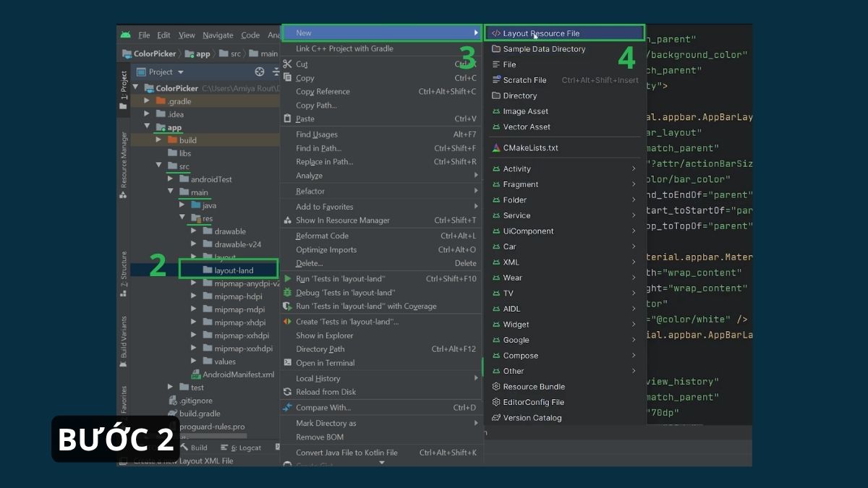Select .gitignore file in tree
Image resolution: width=868 pixels, height=488 pixels.
pos(196,401)
